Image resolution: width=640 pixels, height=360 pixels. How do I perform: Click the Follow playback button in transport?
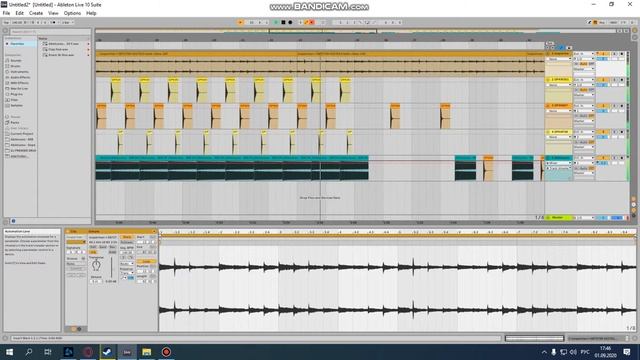(240, 22)
